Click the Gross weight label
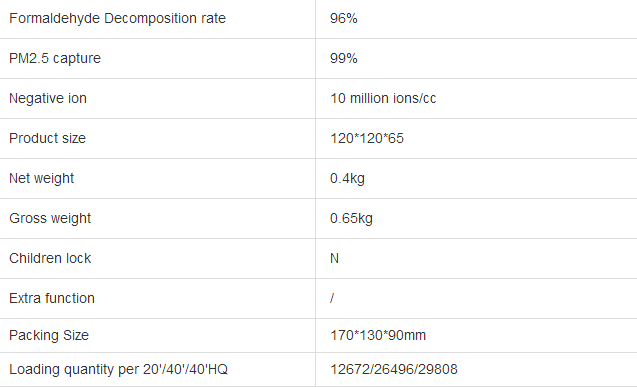 (x=50, y=218)
